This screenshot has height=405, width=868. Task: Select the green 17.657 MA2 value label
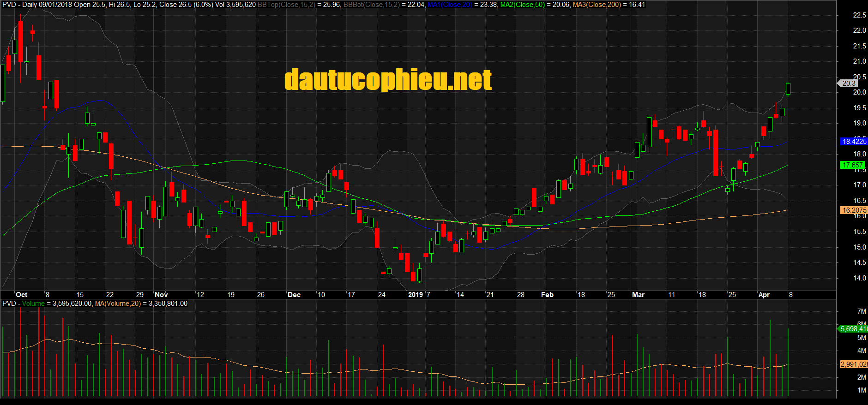tap(853, 165)
